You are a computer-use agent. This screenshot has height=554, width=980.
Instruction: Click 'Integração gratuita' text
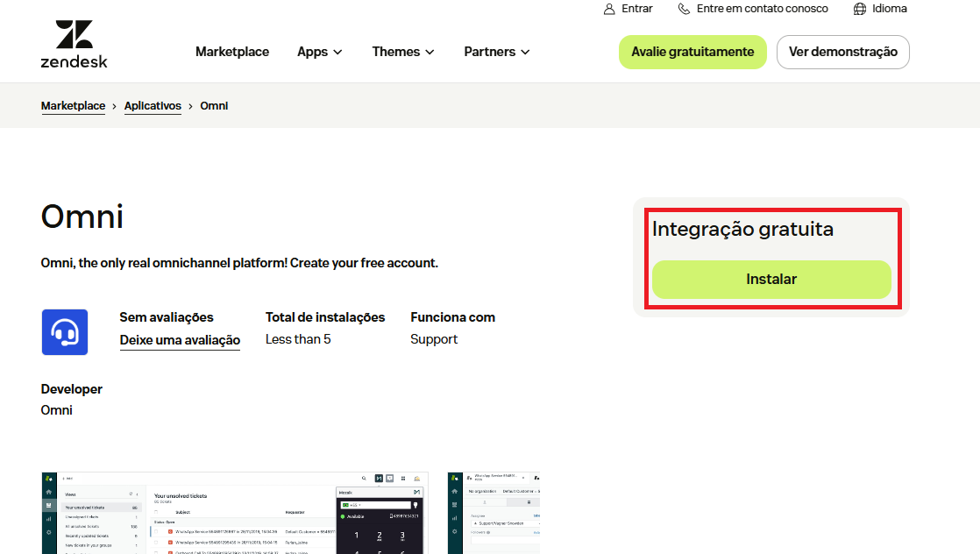[x=742, y=229]
